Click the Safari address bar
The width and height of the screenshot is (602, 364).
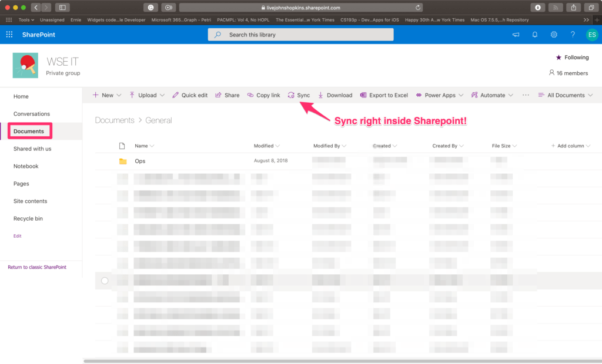coord(301,7)
